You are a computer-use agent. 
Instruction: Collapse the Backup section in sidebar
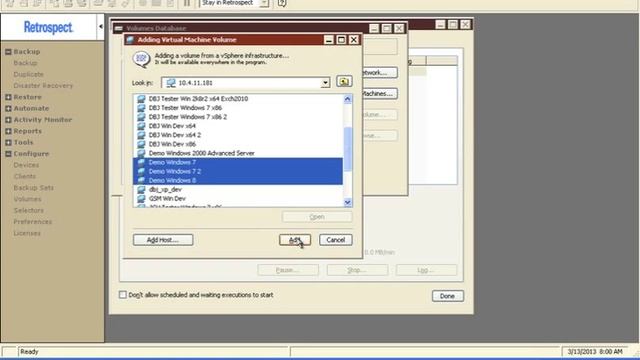(8, 52)
